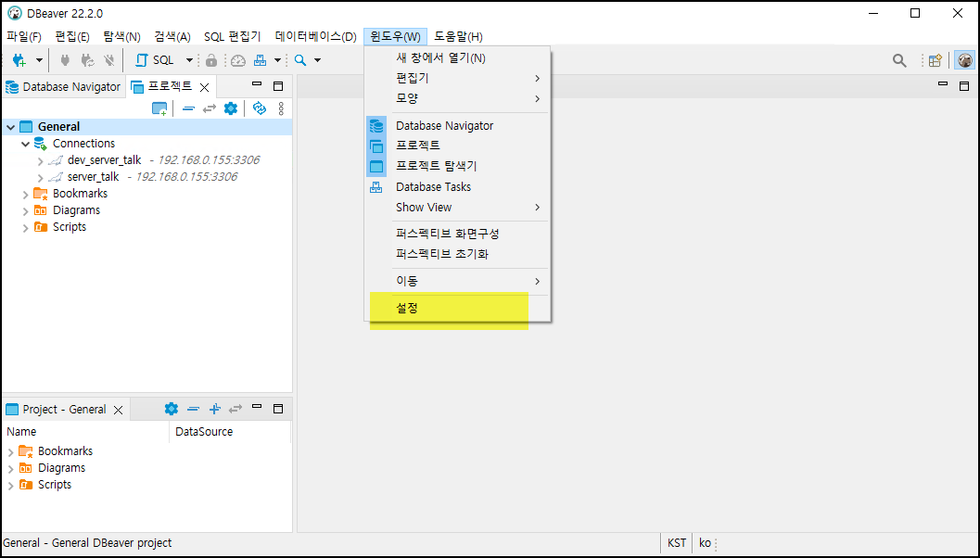Open the 데이터베이스(D) menu
The height and width of the screenshot is (558, 980).
[x=315, y=37]
